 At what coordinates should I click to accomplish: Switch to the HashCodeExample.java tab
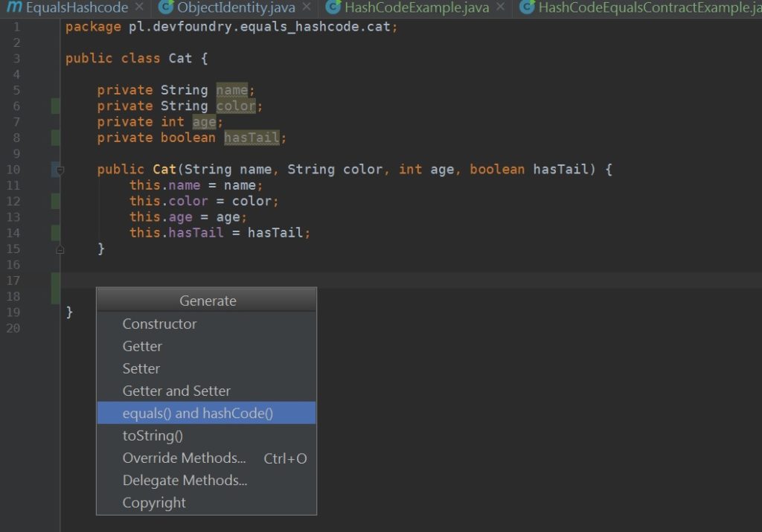(x=417, y=7)
